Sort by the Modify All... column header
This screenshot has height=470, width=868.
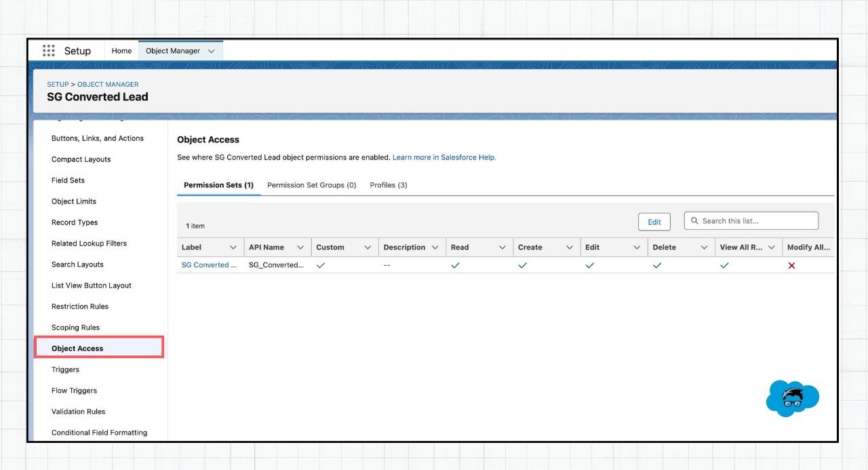pyautogui.click(x=808, y=248)
